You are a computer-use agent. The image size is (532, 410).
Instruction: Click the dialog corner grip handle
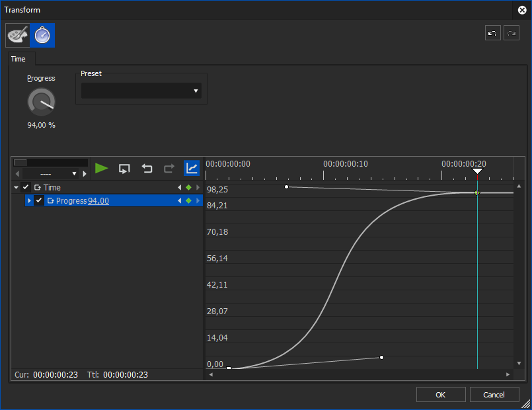[525, 404]
